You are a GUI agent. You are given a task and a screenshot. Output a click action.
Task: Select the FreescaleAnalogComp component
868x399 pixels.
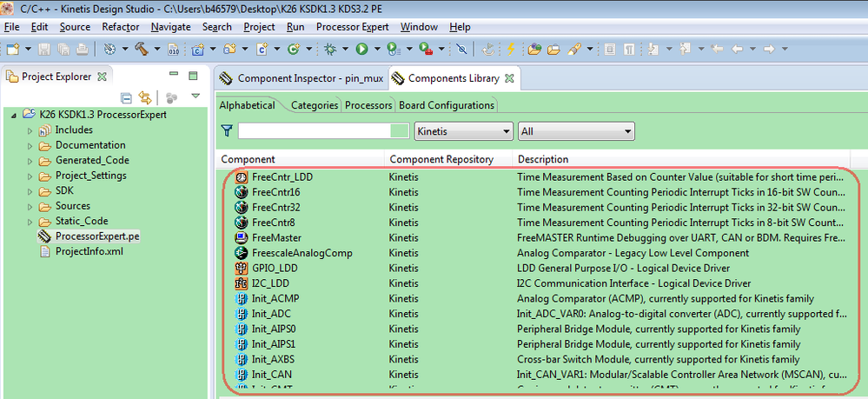tap(302, 253)
